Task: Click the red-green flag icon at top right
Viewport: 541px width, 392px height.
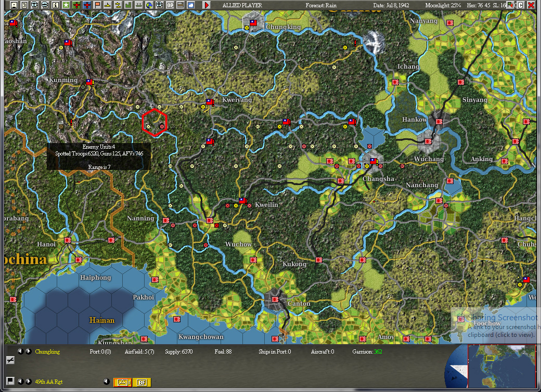Action: [x=511, y=5]
